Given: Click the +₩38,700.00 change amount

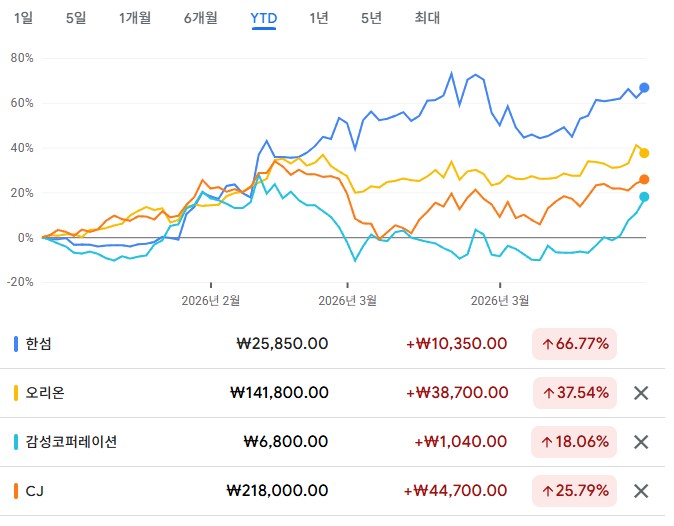Looking at the screenshot, I should click(x=457, y=393).
